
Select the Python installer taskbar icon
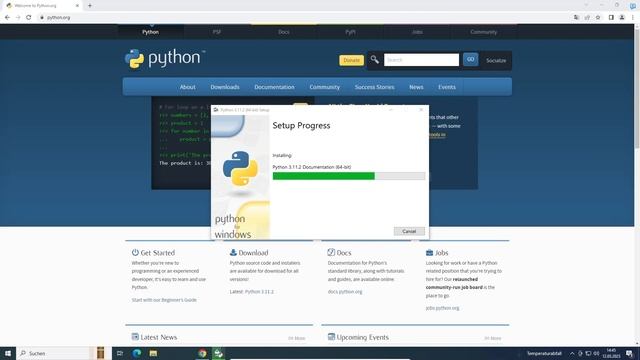point(218,353)
